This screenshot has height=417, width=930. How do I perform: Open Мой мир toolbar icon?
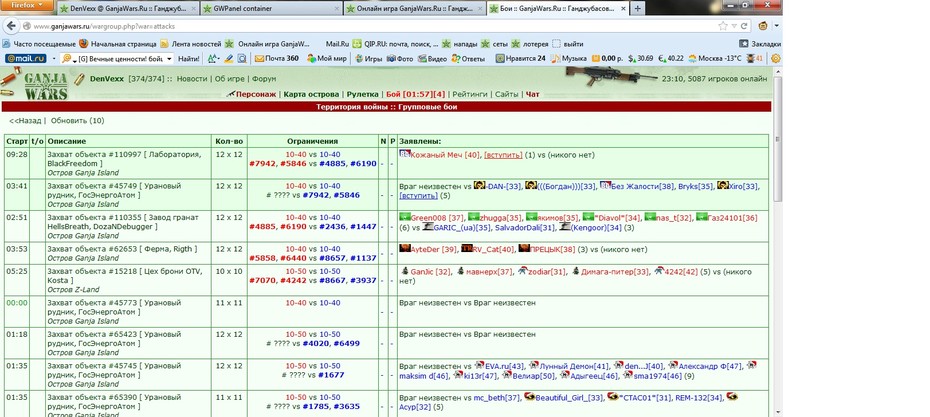pos(327,59)
